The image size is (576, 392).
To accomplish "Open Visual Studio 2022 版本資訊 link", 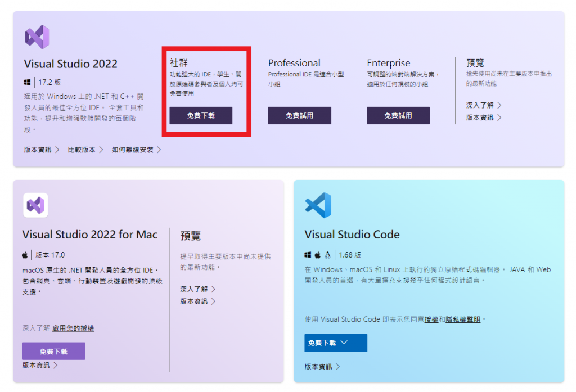I will [42, 150].
